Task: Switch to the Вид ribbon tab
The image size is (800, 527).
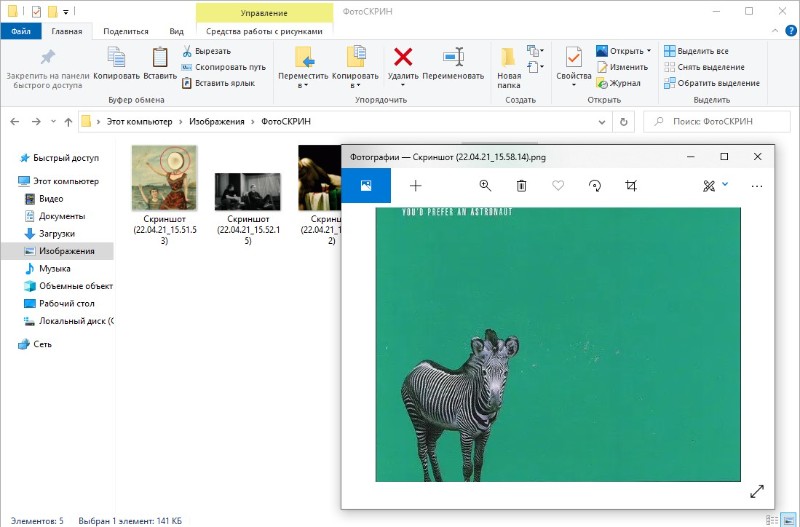Action: click(x=176, y=31)
